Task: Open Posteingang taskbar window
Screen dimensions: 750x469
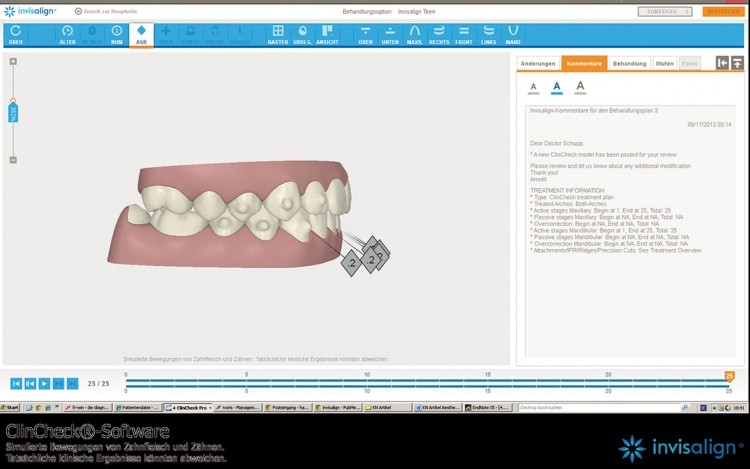Action: pyautogui.click(x=287, y=408)
